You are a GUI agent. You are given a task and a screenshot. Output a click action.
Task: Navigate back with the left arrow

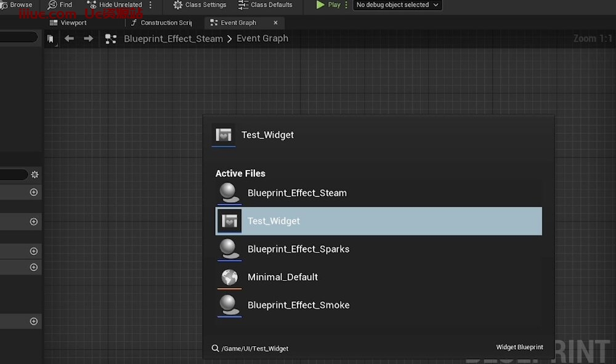coord(69,39)
